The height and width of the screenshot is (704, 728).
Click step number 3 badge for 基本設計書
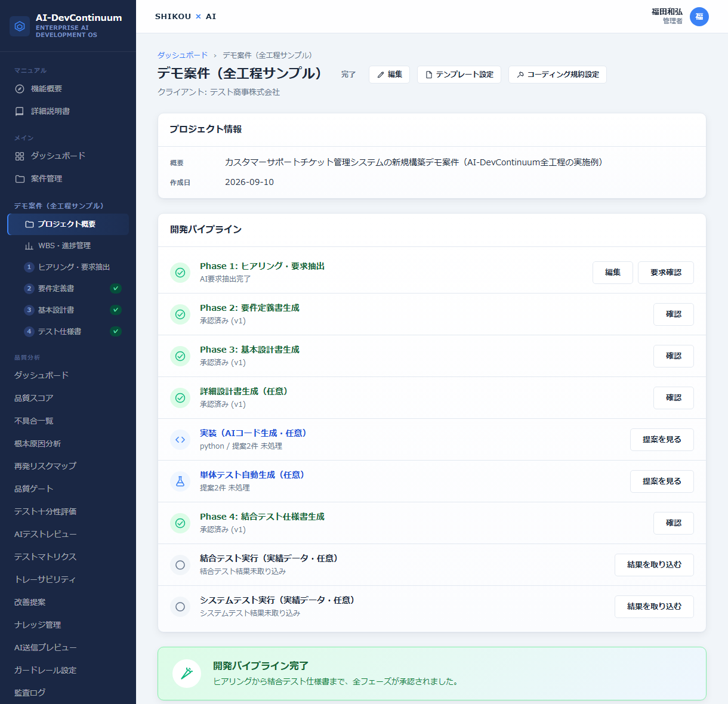tap(29, 310)
